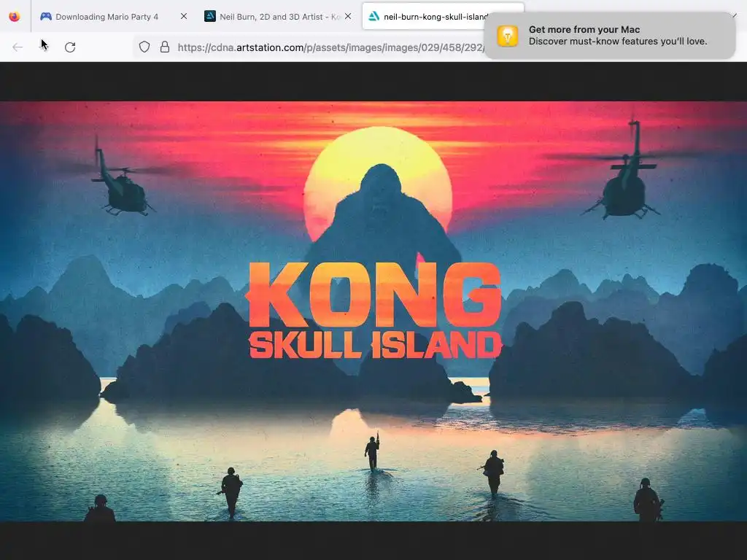Close the Downloading Mario Party 4 tab
The image size is (747, 560).
click(x=184, y=16)
